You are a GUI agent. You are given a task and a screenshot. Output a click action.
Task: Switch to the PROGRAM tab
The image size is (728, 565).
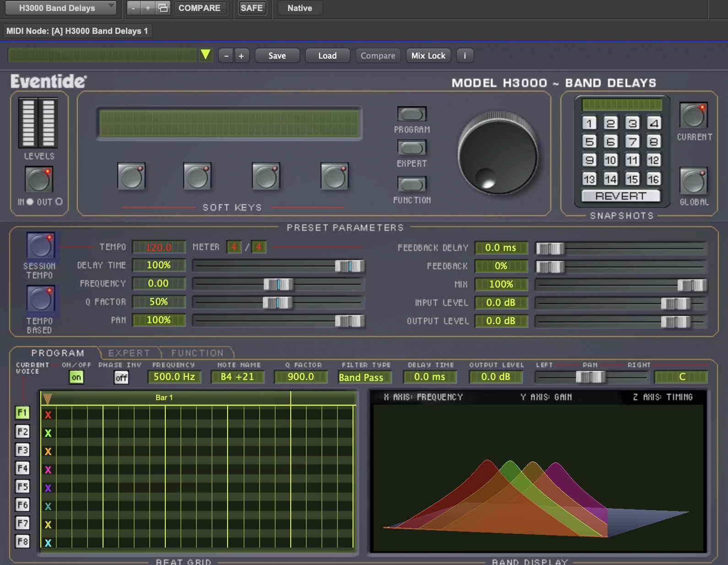58,353
